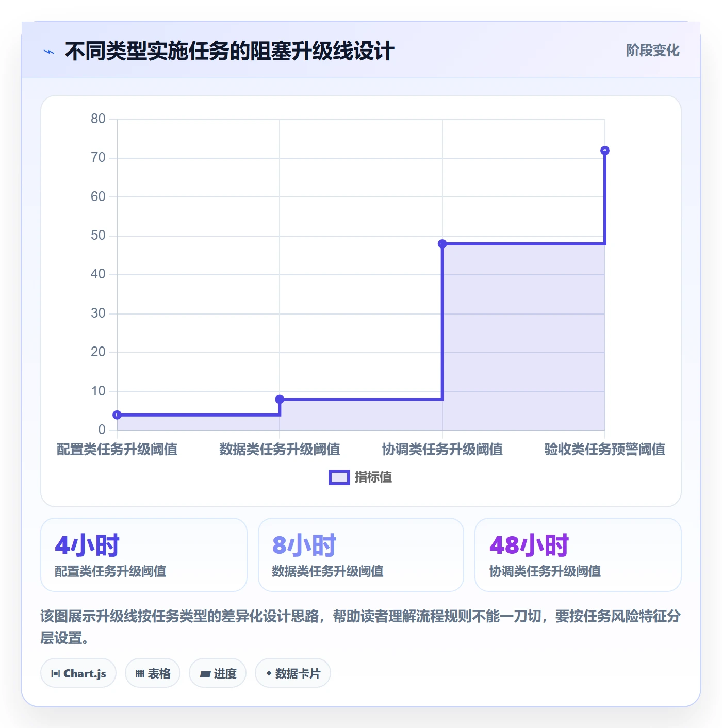
Task: Click the bar icon in the 进度 tag
Action: tap(205, 674)
